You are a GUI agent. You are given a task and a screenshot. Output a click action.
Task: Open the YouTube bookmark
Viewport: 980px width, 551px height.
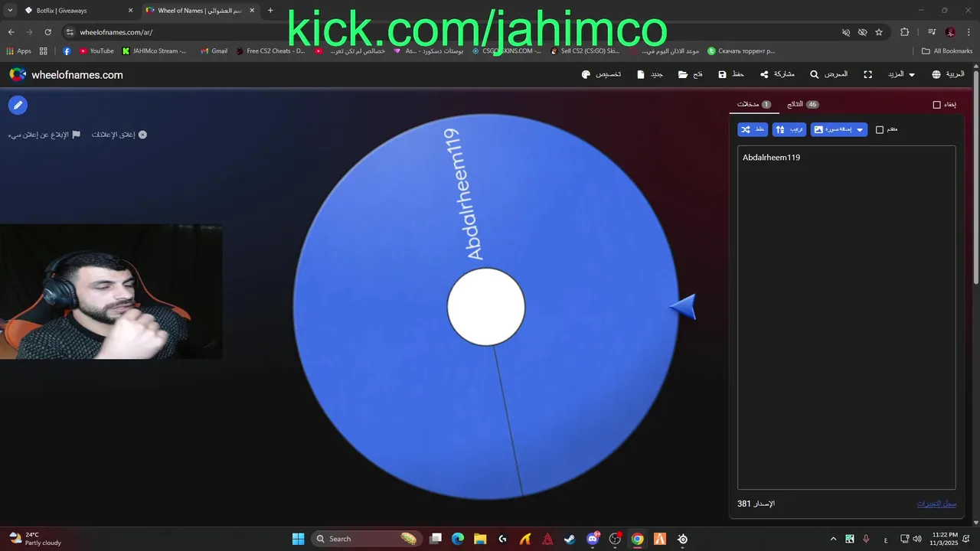(x=96, y=51)
